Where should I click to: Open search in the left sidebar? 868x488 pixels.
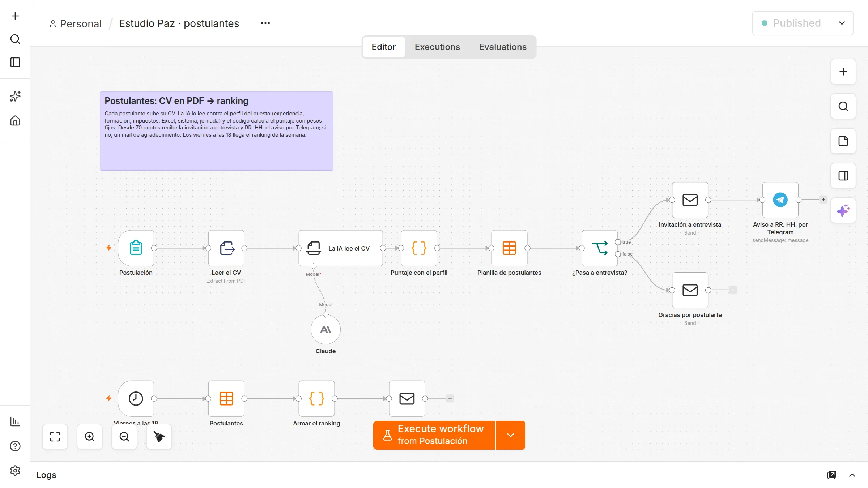tap(15, 39)
